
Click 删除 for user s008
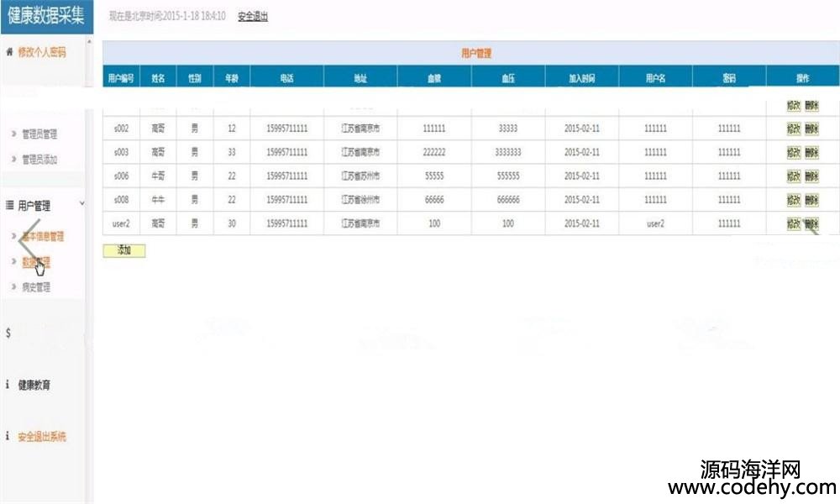coord(811,200)
